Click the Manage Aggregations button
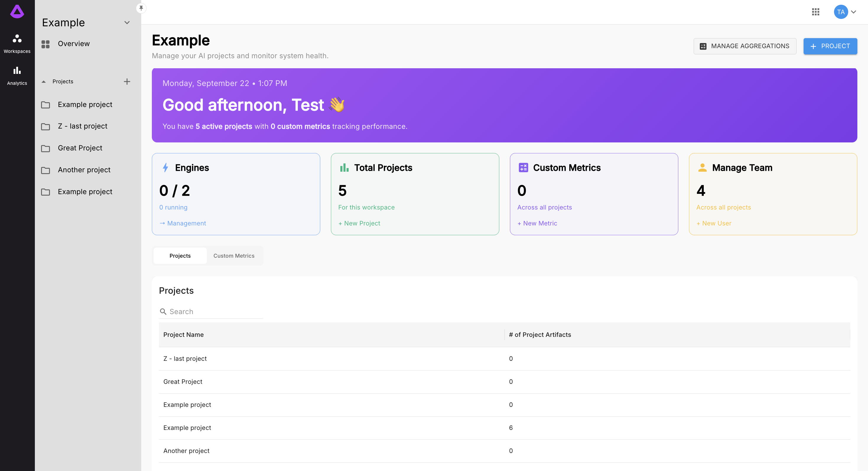The image size is (868, 471). pos(745,46)
